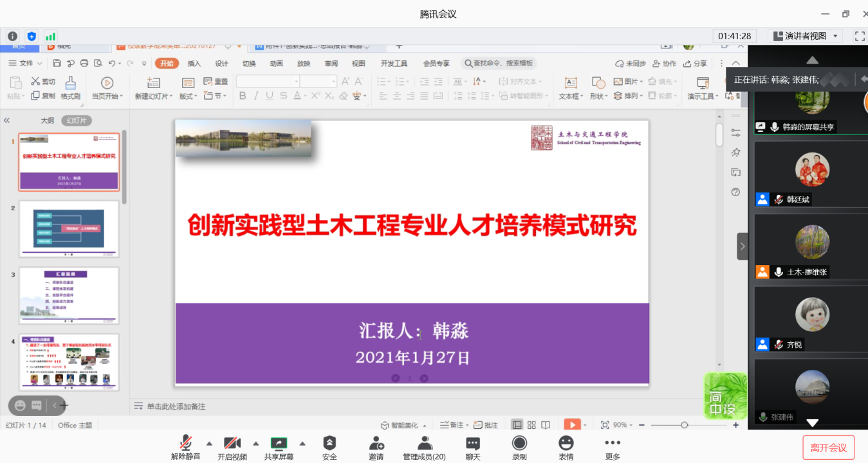Screen dimensions: 868x463
Task: Expand the audio options arrow beside unmute
Action: coord(209,443)
